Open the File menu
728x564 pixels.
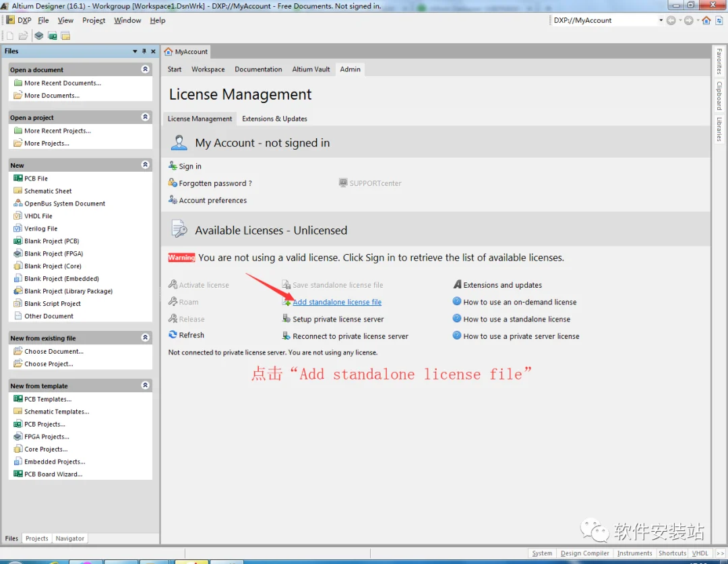click(43, 20)
